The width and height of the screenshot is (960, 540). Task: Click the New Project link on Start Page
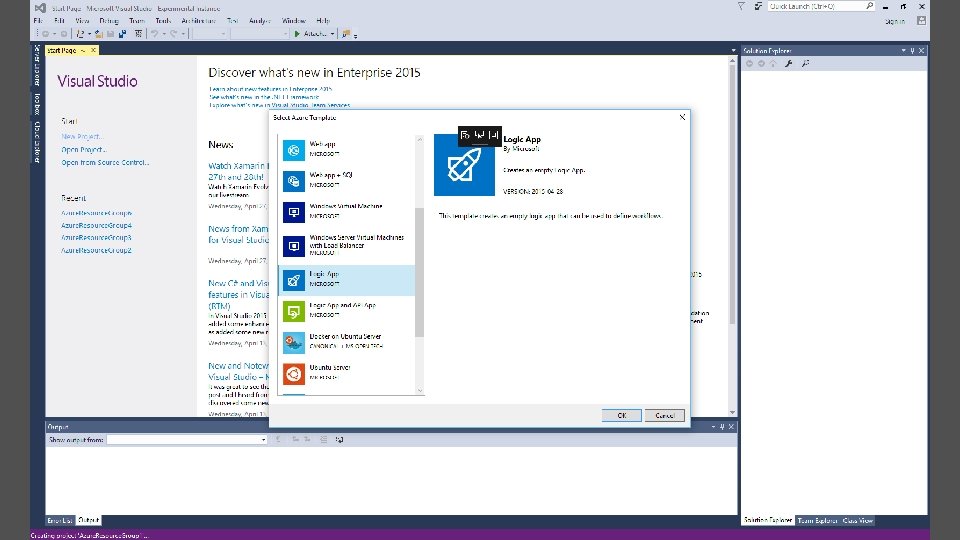click(x=82, y=137)
